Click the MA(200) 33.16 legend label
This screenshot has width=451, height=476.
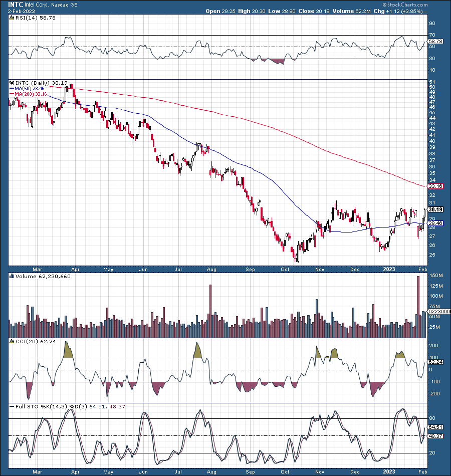[31, 94]
